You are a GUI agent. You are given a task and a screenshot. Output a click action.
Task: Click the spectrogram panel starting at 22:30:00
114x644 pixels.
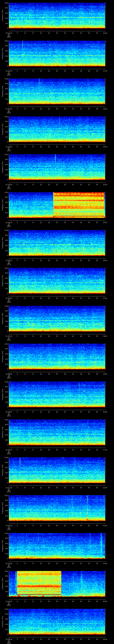[x=57, y=54]
